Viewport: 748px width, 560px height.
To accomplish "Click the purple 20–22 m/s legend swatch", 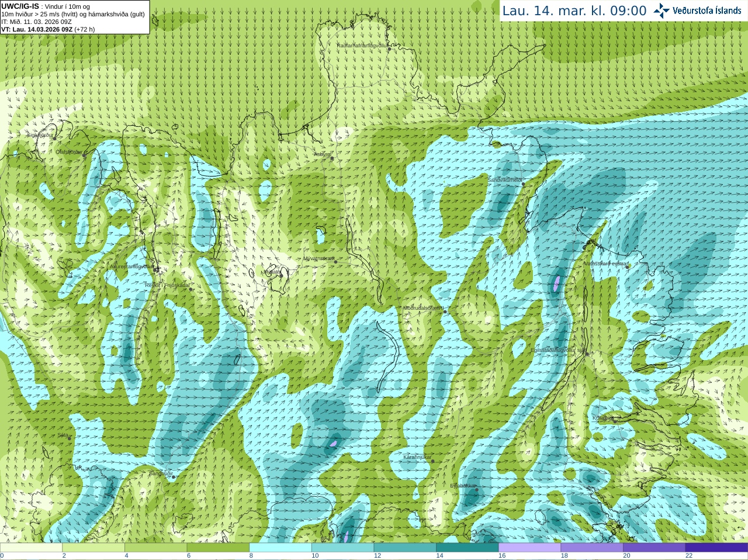I will pos(654,548).
